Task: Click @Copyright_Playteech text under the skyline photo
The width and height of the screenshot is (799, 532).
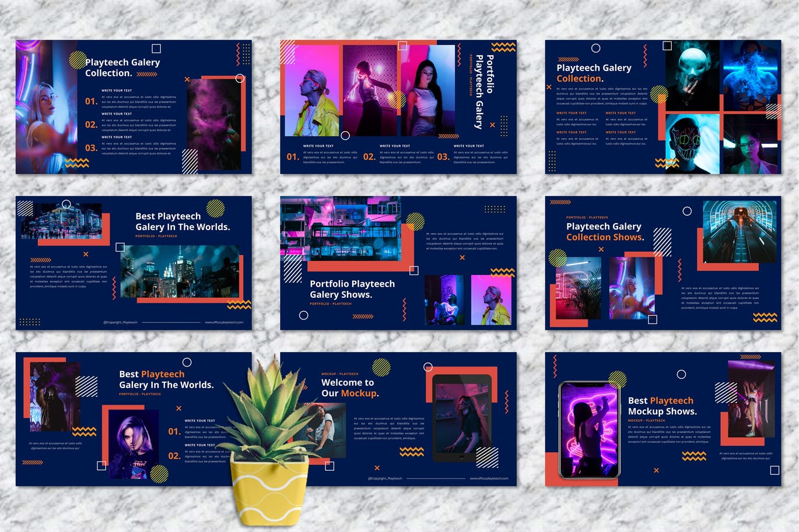Action: pos(120,322)
